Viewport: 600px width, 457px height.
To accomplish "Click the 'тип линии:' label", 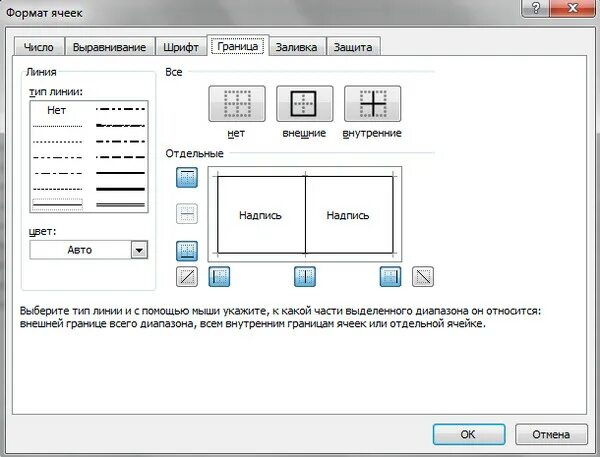I will point(56,92).
